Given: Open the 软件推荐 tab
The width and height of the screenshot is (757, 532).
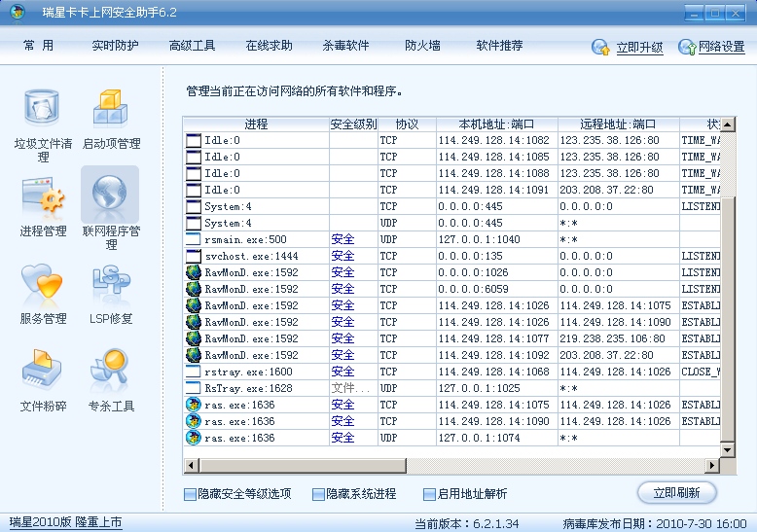Looking at the screenshot, I should pyautogui.click(x=499, y=46).
